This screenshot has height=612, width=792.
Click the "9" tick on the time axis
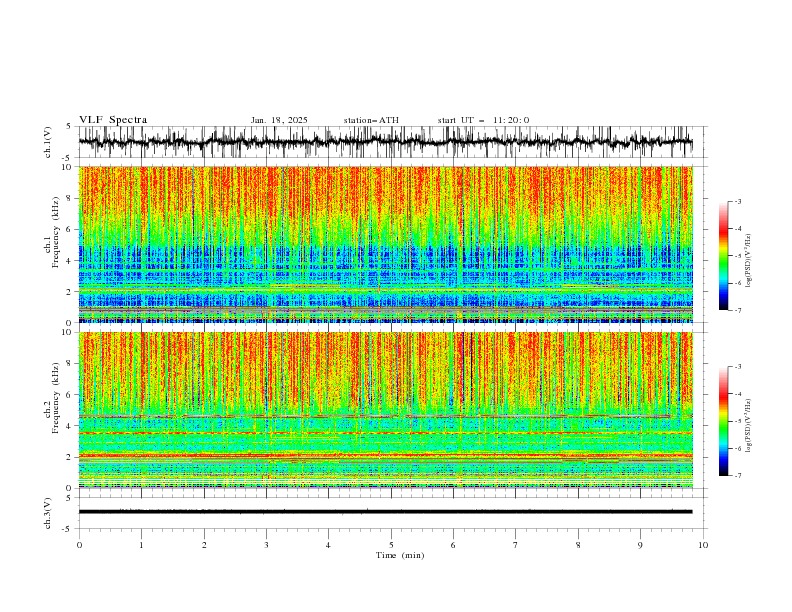point(640,545)
